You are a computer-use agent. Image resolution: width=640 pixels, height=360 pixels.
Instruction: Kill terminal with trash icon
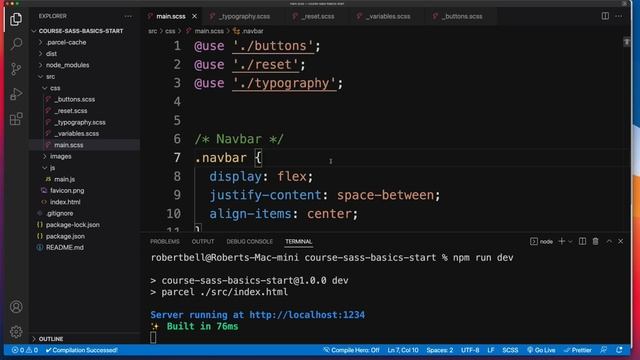[596, 241]
